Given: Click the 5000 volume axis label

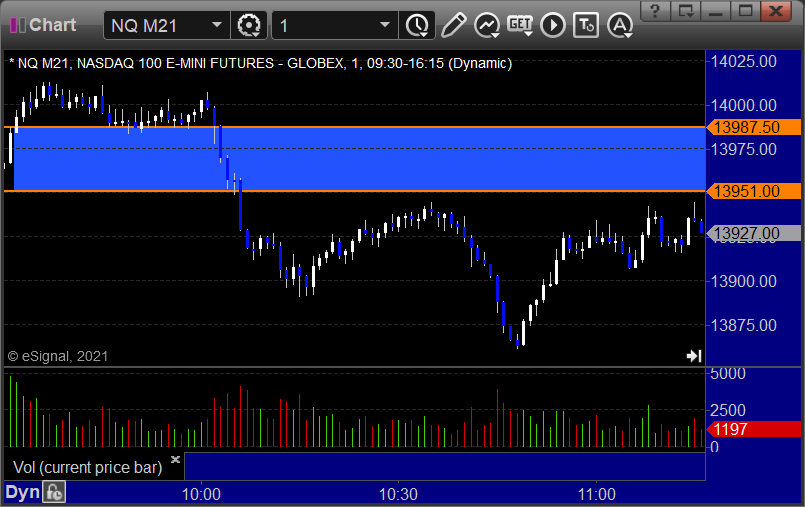Looking at the screenshot, I should [x=728, y=374].
